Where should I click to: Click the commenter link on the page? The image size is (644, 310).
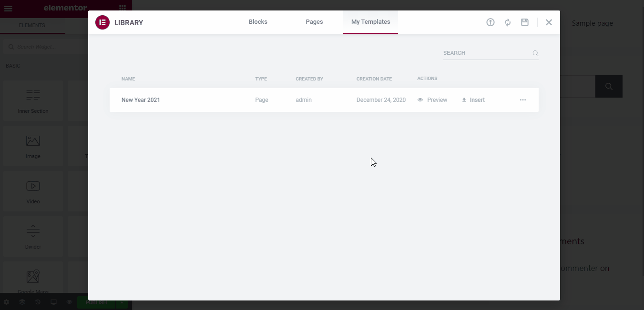(579, 268)
